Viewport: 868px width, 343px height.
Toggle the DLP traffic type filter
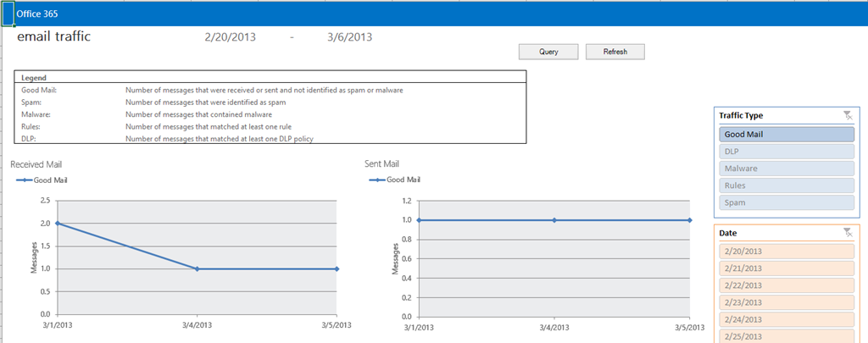click(786, 151)
